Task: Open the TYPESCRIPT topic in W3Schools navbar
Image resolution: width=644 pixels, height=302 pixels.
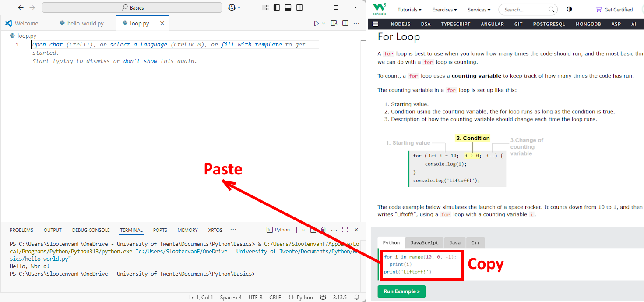Action: (x=455, y=24)
